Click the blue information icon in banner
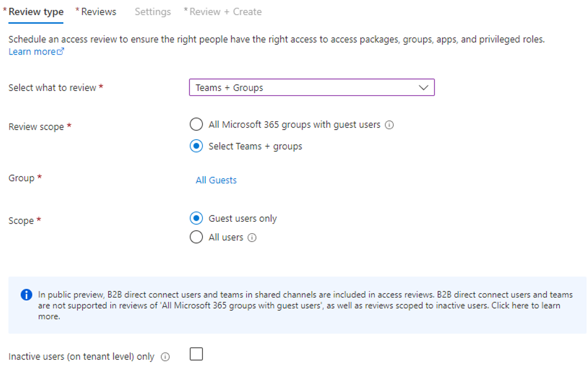The height and width of the screenshot is (367, 588). (x=27, y=295)
